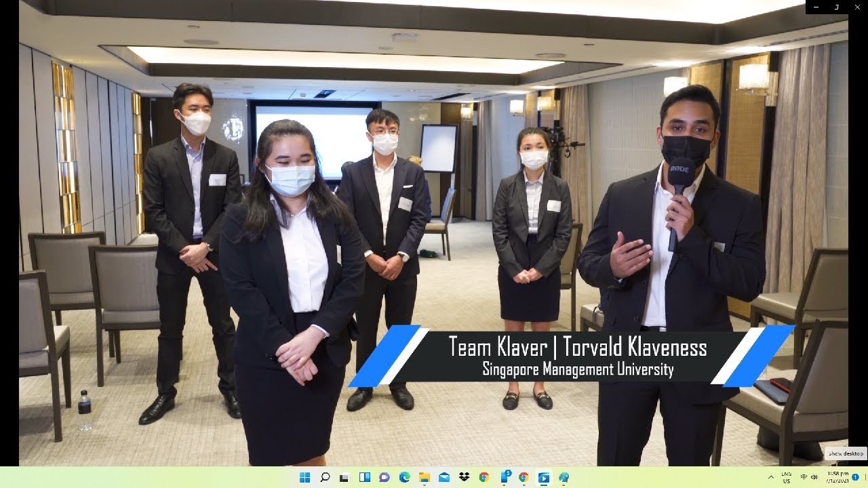The image size is (868, 488).
Task: Switch input language ENG US indicator
Action: coord(787,477)
